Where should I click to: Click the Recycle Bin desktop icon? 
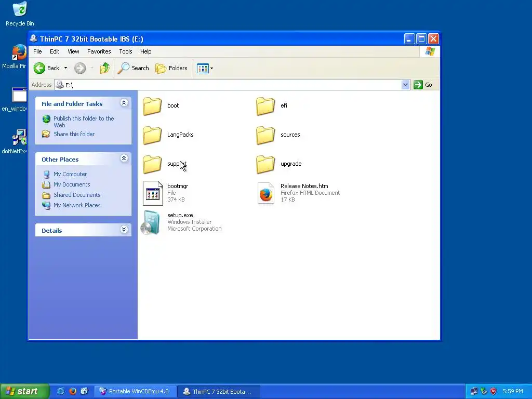[20, 9]
